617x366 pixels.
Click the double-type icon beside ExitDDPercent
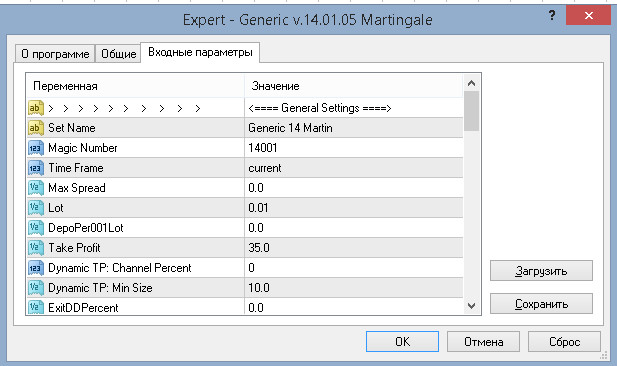[x=35, y=307]
